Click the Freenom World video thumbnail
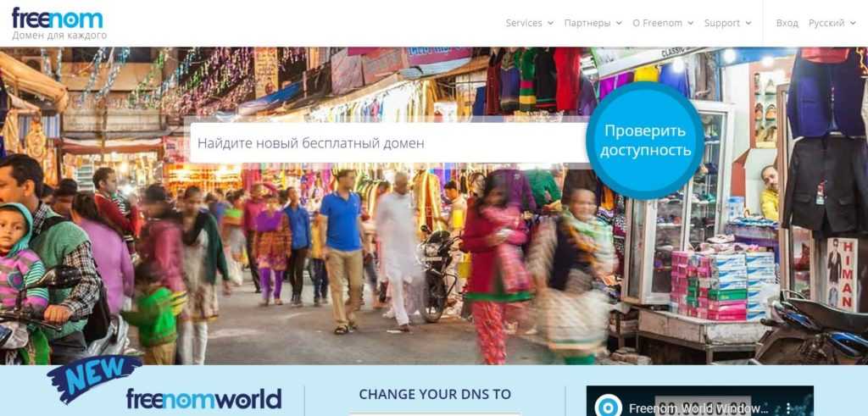Screen dimensions: 868x416 699,401
